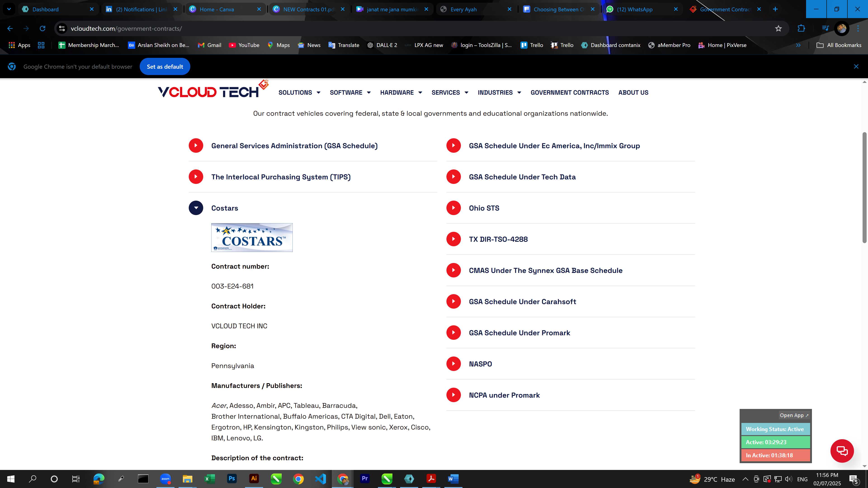Click the Costars logo image

(x=252, y=237)
